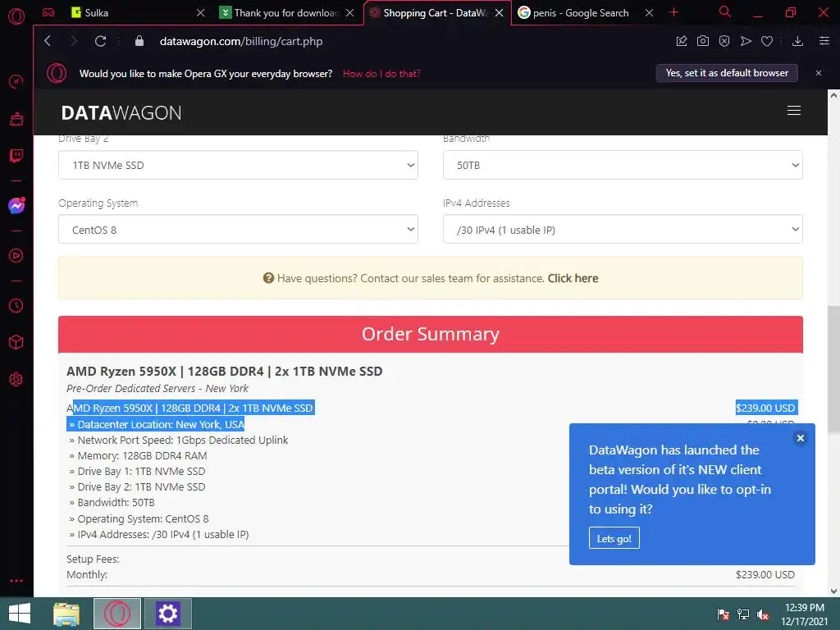Open the Opera GX menu logo

(16, 16)
